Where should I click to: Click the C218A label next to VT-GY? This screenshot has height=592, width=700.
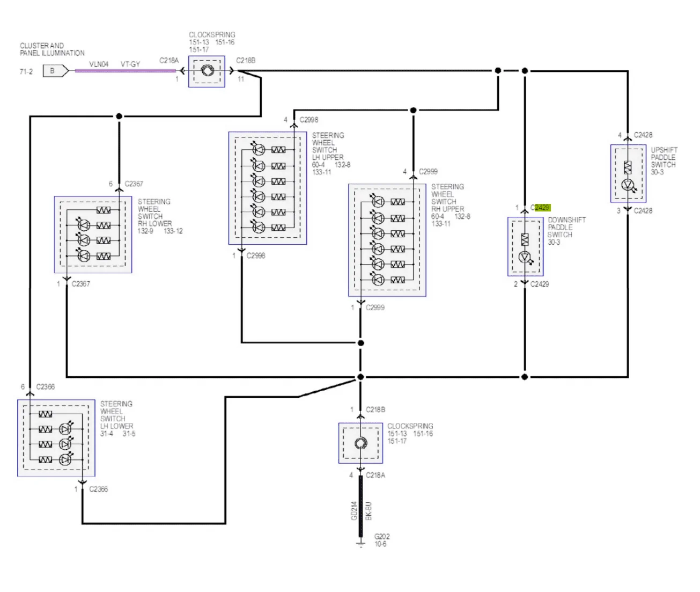coord(169,60)
